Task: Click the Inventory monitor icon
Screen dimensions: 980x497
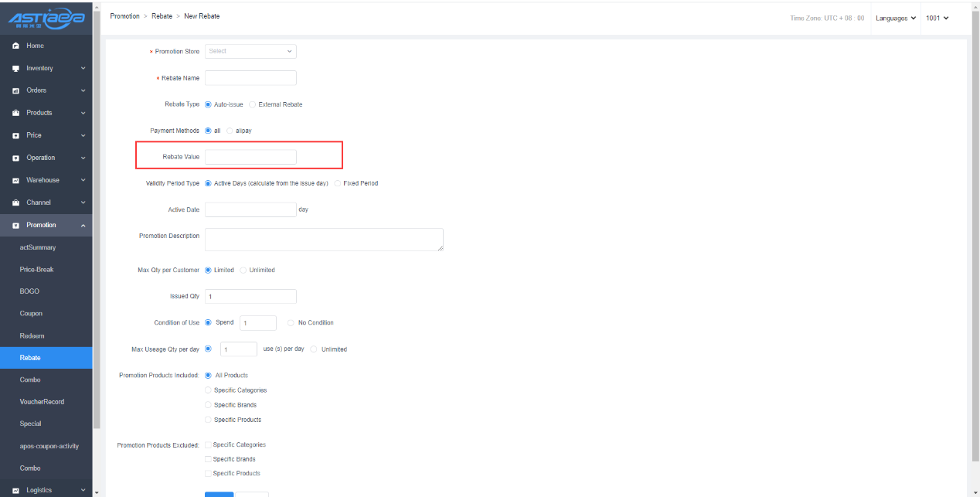Action: tap(15, 69)
